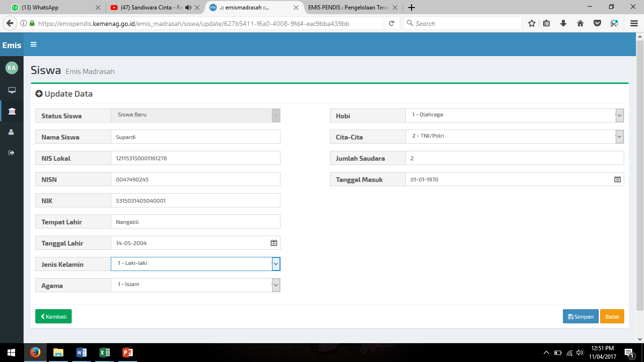The height and width of the screenshot is (362, 644).
Task: Click the Tanggal Lahir date field
Action: tap(196, 243)
